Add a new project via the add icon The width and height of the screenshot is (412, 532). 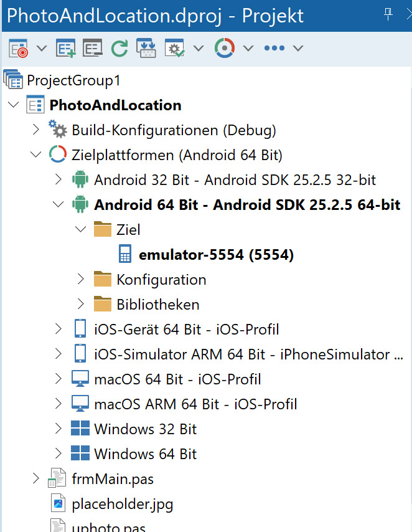tap(66, 48)
